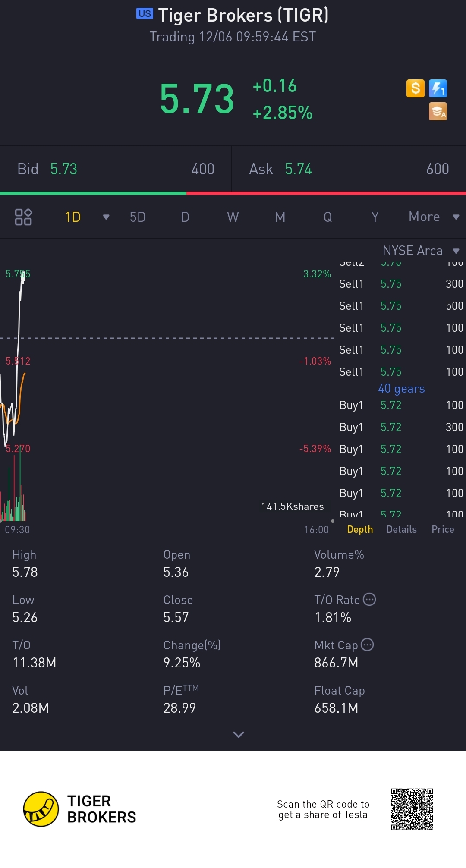
Task: Tap the green bid portion of ratio bar
Action: coord(93,193)
